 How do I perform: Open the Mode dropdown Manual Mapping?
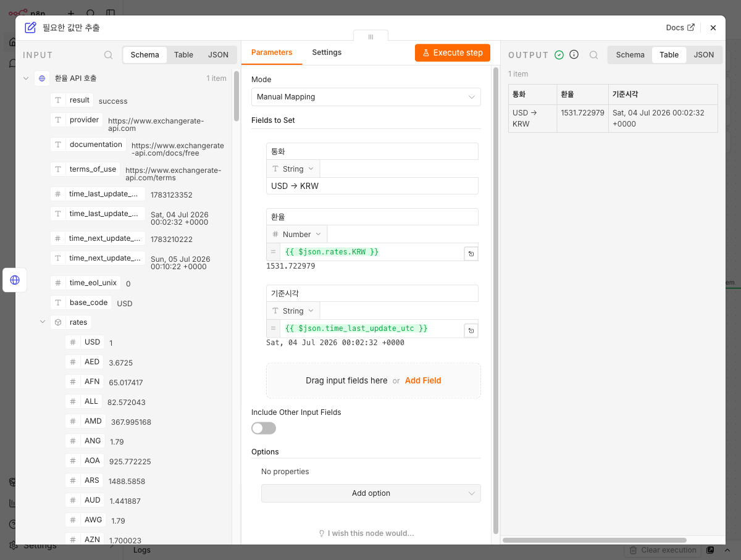point(366,97)
